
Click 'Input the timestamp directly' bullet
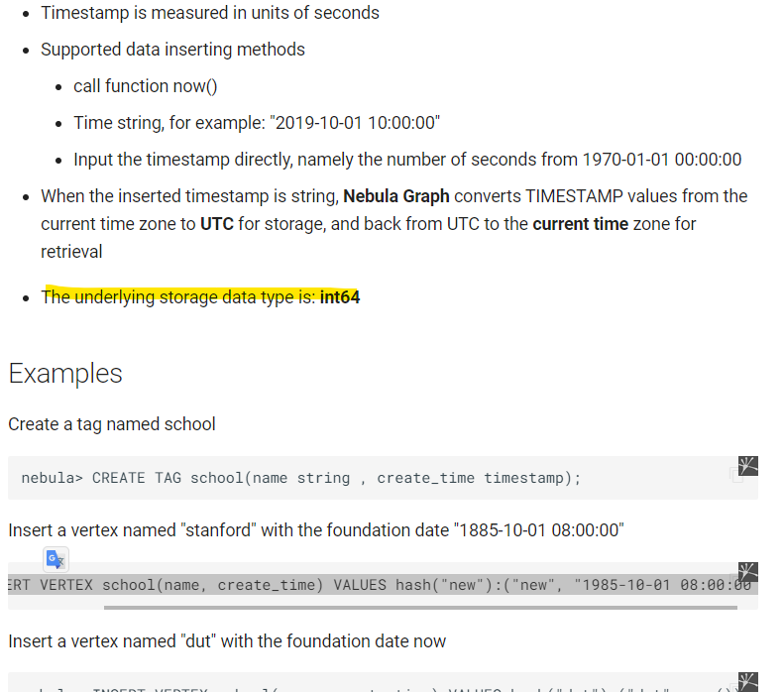tap(406, 160)
